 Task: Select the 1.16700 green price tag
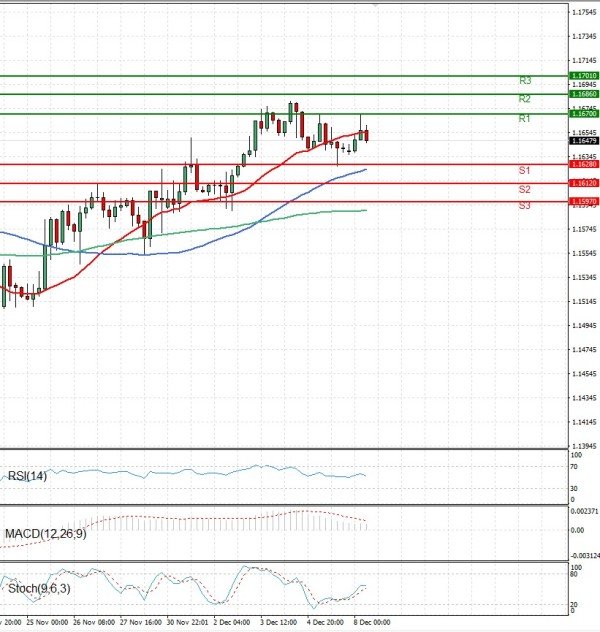click(584, 115)
